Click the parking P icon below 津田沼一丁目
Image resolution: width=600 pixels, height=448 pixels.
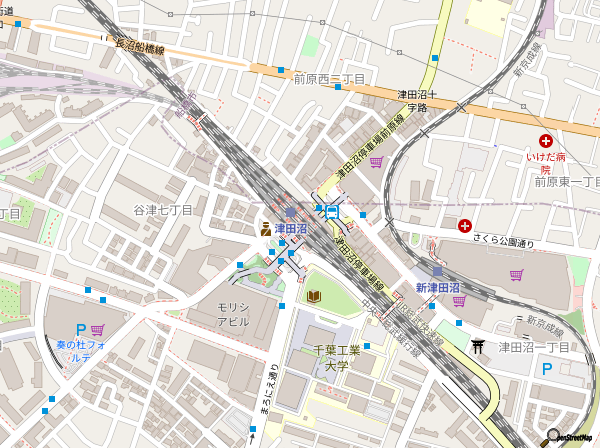point(546,369)
